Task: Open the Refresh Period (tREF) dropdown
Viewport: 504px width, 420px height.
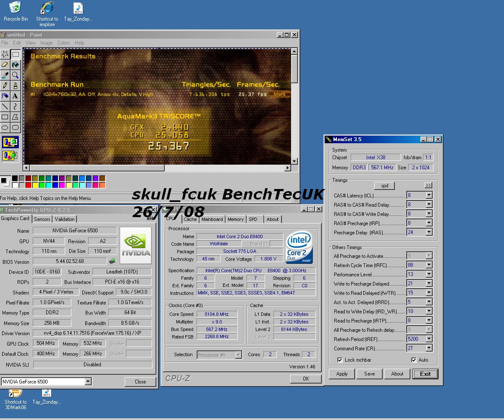Action: [x=429, y=339]
